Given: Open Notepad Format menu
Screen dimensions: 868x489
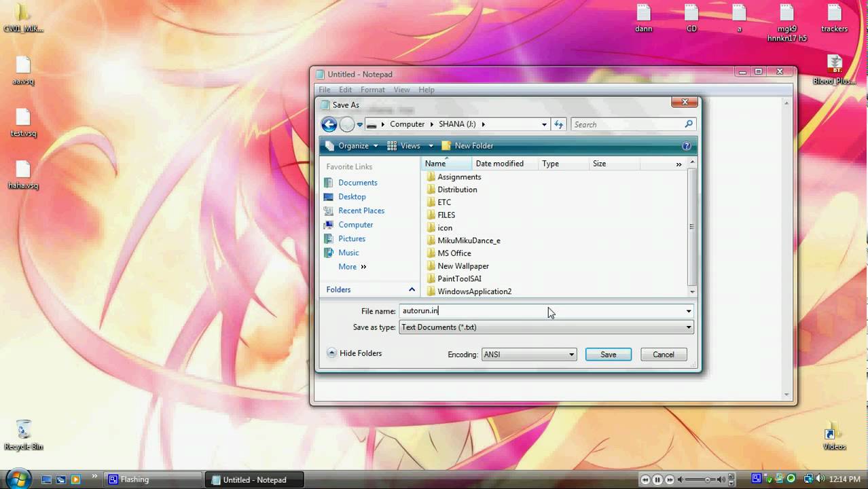Looking at the screenshot, I should point(373,90).
